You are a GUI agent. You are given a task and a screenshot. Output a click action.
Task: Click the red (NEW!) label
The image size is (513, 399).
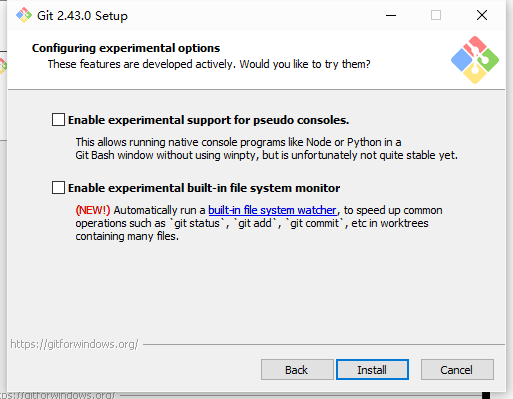tap(93, 210)
